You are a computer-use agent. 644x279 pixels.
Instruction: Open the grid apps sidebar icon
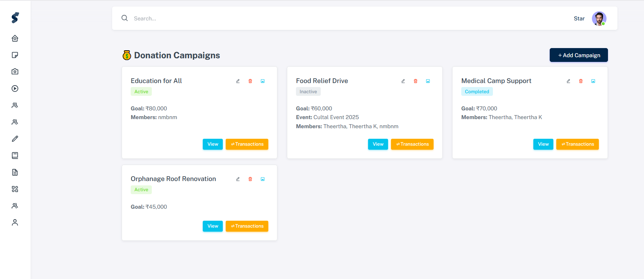15,189
